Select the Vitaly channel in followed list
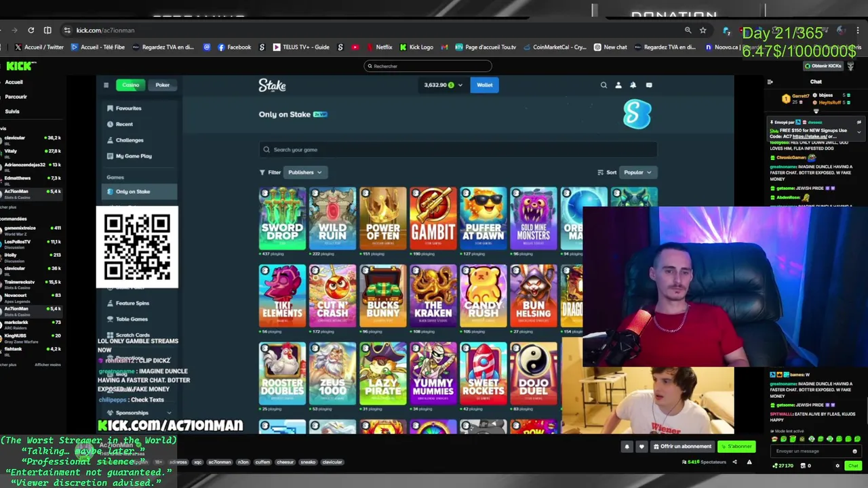 pyautogui.click(x=32, y=152)
